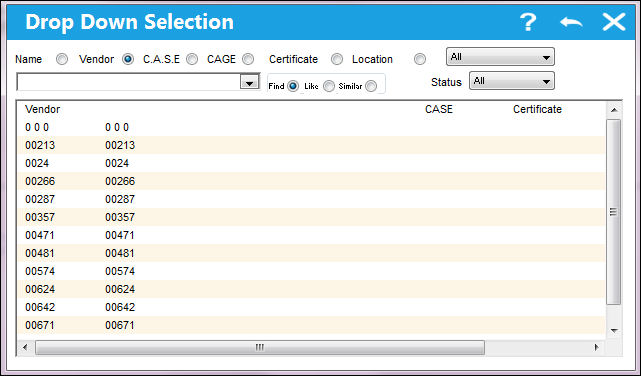This screenshot has height=376, width=641.
Task: Select vendor row 00471
Action: coord(311,235)
